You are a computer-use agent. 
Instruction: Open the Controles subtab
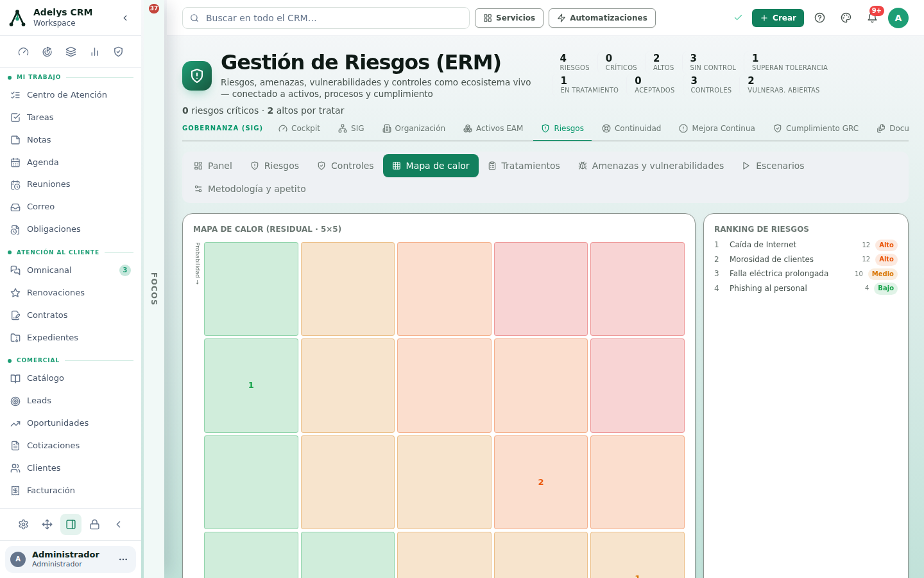coord(345,166)
